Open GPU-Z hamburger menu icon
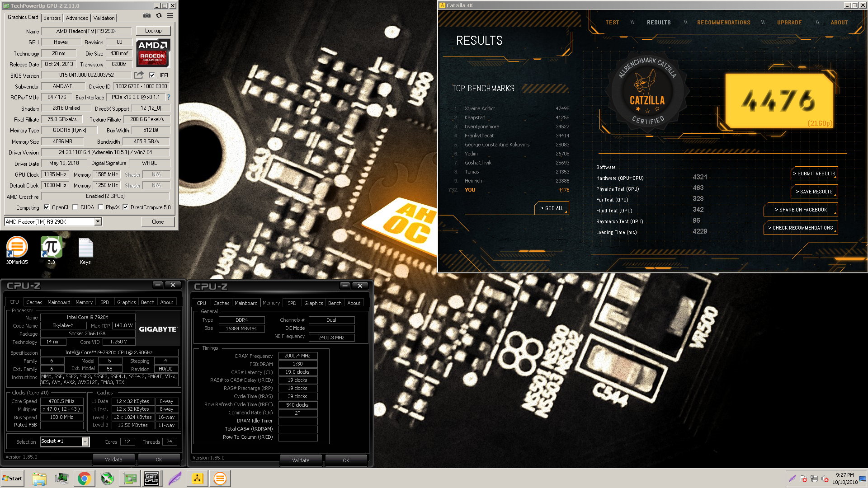 point(170,15)
